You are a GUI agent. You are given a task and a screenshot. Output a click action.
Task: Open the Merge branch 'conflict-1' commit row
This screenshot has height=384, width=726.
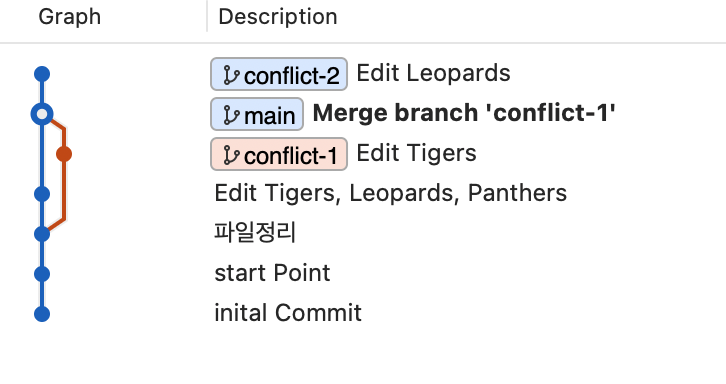(464, 113)
